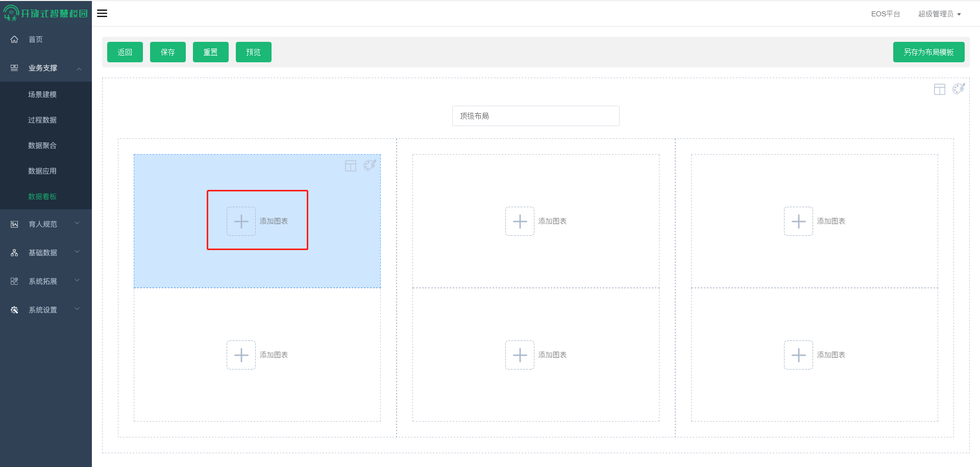Click 添加图表 text in top middle cell
This screenshot has height=467, width=980.
click(552, 221)
